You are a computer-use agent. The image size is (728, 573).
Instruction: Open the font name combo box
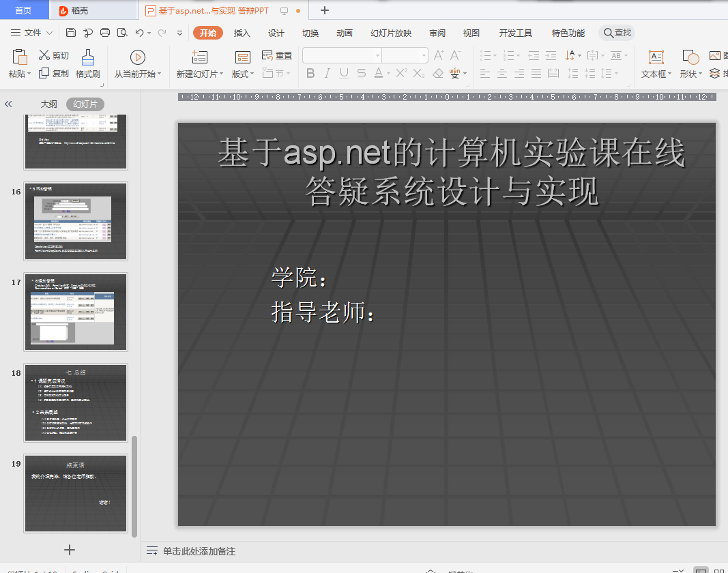point(342,56)
